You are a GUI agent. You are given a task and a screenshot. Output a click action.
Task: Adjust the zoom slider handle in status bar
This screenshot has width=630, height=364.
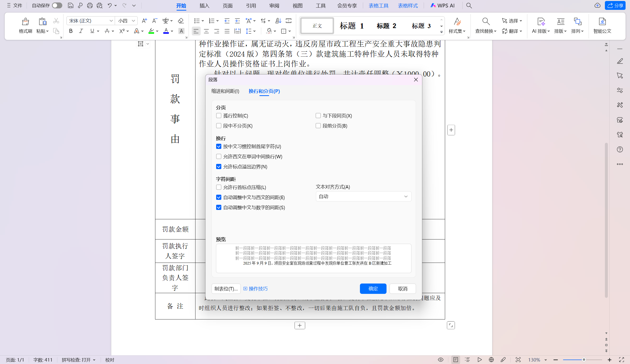(584, 360)
